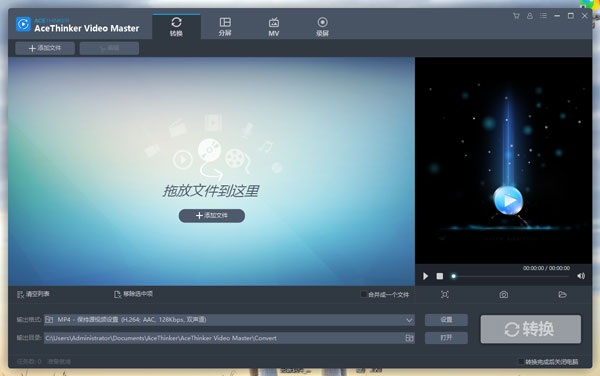This screenshot has height=376, width=600.
Task: Take a snapshot with the camera icon
Action: tap(504, 295)
